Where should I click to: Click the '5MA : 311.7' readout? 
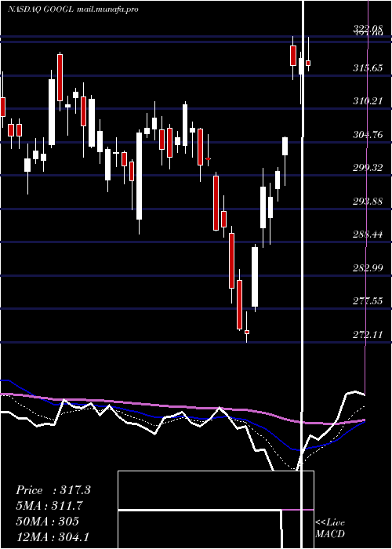click(49, 506)
